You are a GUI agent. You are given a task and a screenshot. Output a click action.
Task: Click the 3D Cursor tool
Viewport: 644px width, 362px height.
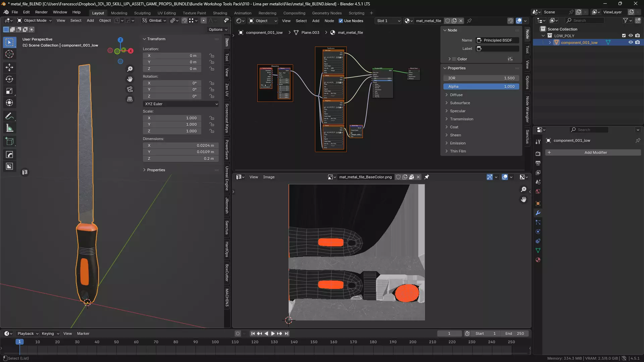tap(9, 54)
